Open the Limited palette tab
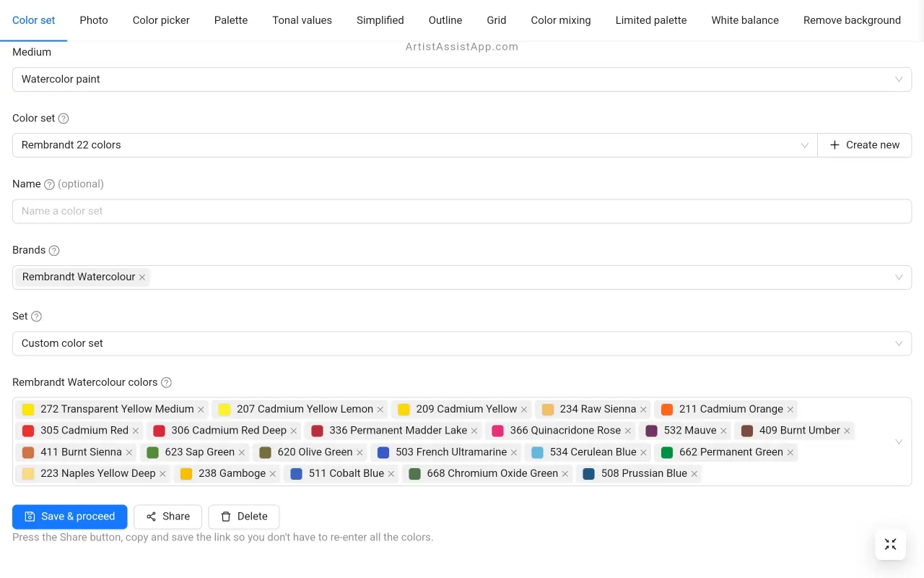This screenshot has width=924, height=578. (x=651, y=20)
